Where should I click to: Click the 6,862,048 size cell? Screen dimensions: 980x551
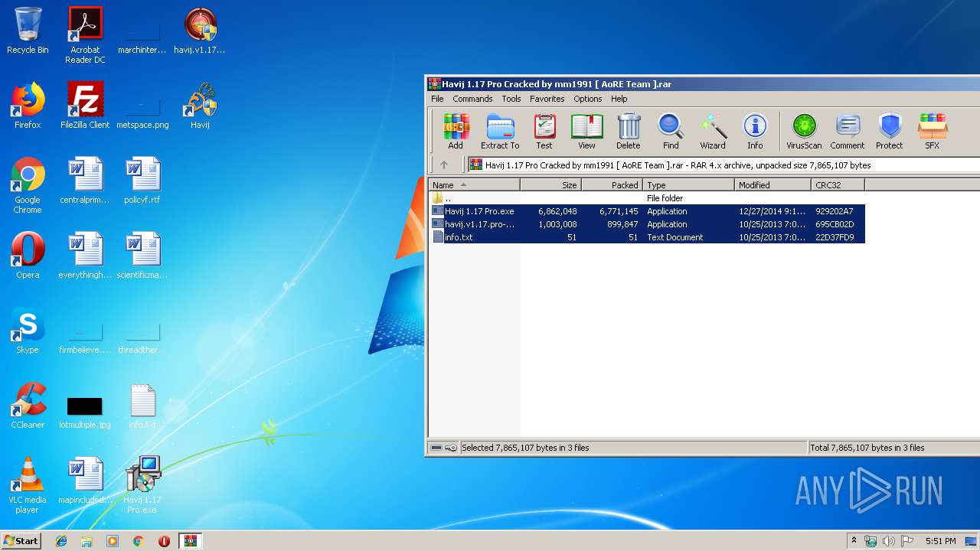click(x=557, y=211)
